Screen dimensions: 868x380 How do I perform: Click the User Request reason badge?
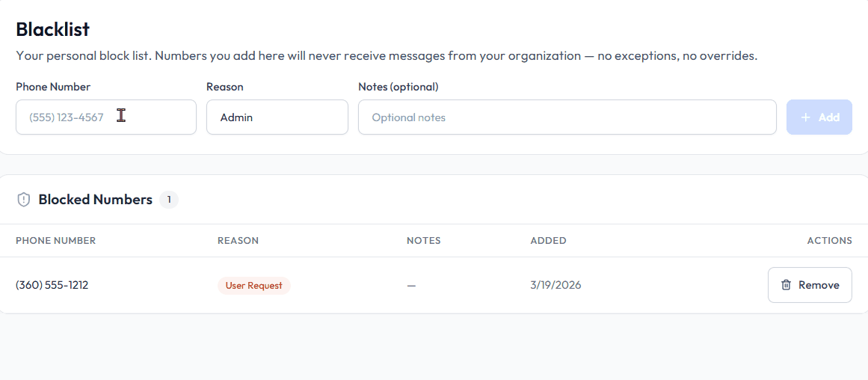pyautogui.click(x=253, y=285)
